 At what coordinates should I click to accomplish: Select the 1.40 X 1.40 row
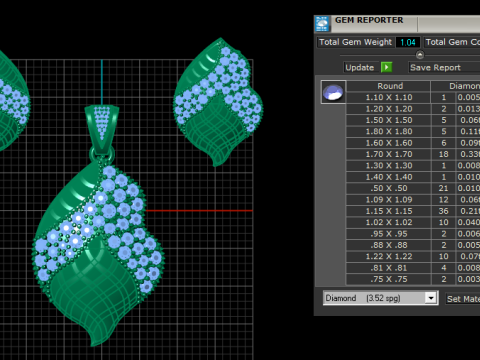(x=413, y=177)
